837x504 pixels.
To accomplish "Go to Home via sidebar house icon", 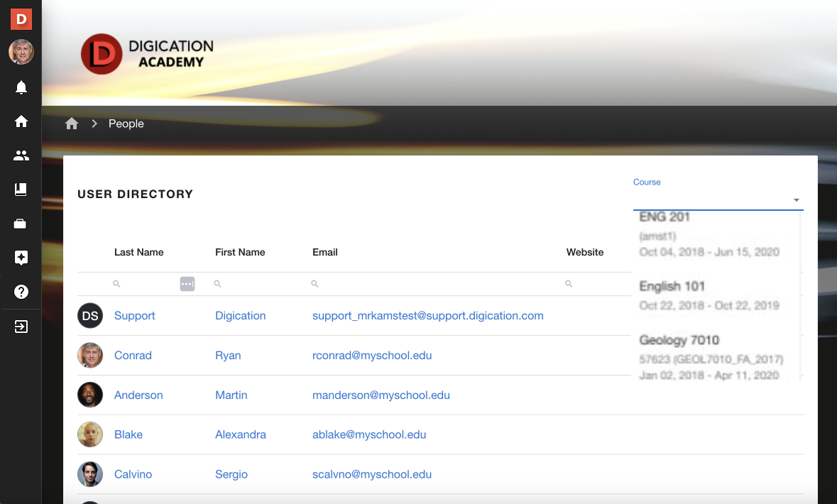I will pos(21,121).
